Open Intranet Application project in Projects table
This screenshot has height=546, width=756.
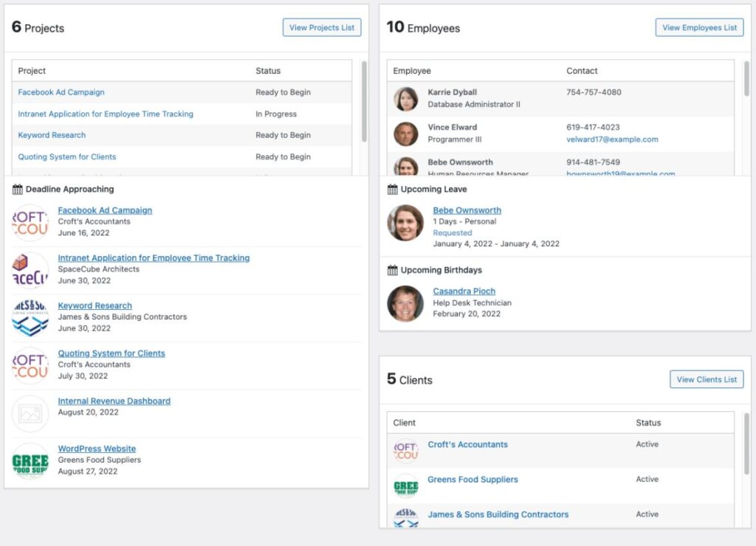pyautogui.click(x=106, y=114)
